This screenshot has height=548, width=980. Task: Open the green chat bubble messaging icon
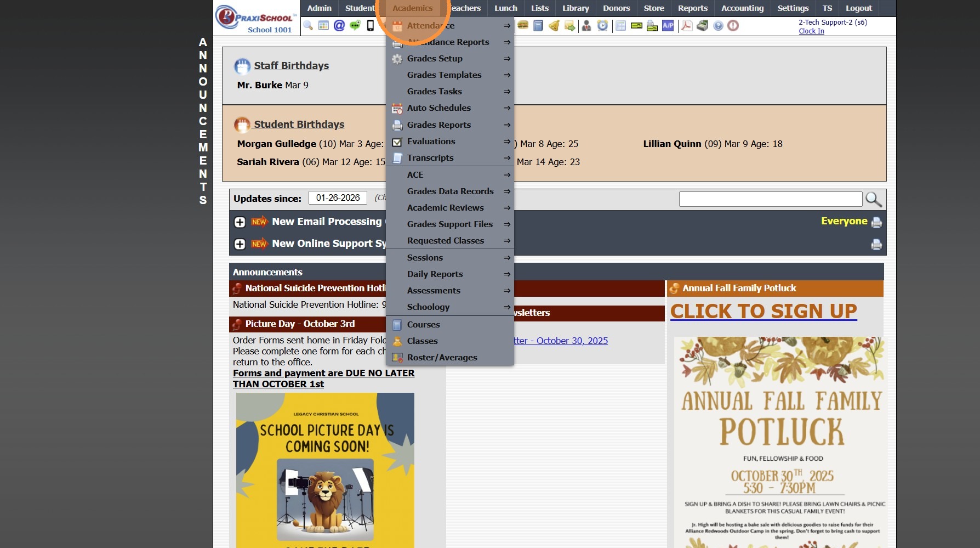pyautogui.click(x=355, y=26)
